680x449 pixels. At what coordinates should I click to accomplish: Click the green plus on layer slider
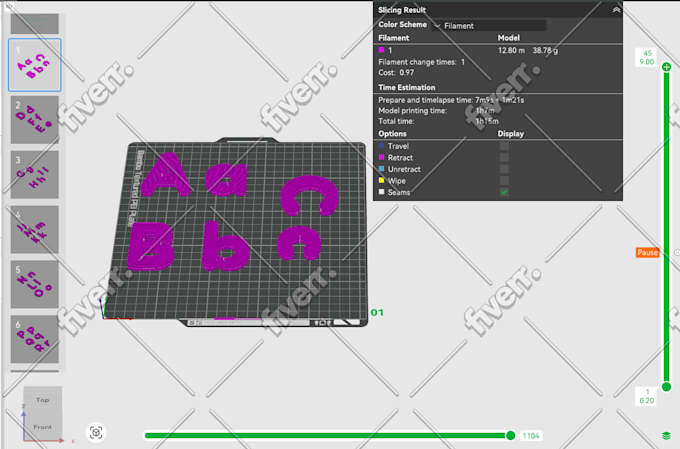click(x=667, y=67)
